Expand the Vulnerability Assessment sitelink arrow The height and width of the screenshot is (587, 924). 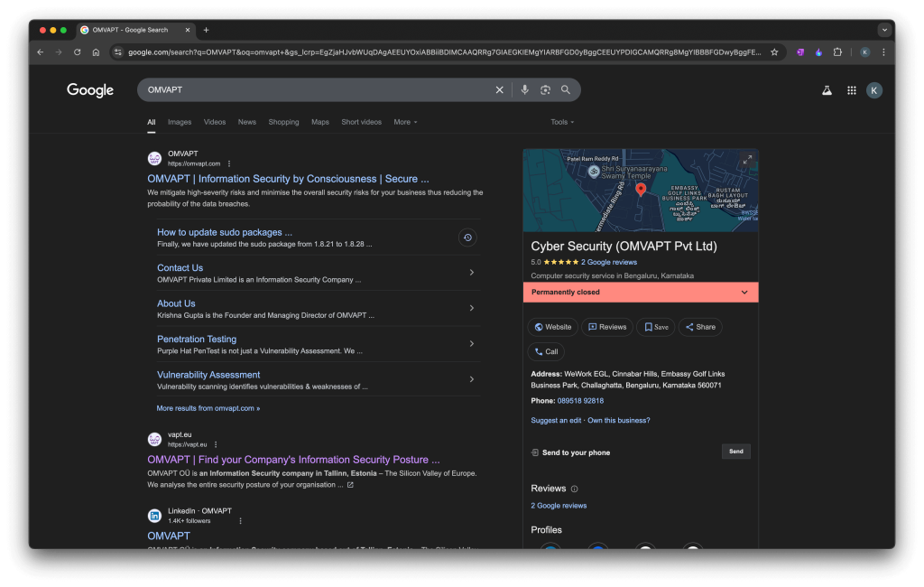(471, 379)
